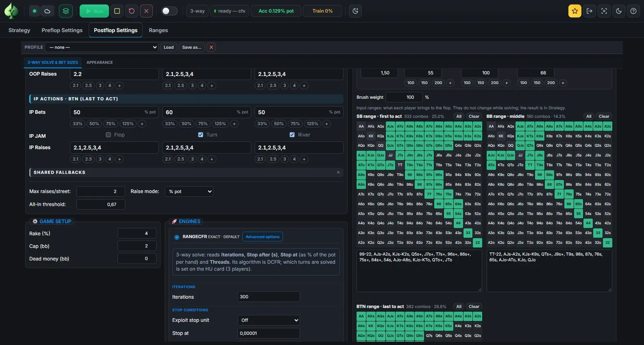Switch to the Ranges tab
This screenshot has height=345, width=644.
[x=158, y=30]
